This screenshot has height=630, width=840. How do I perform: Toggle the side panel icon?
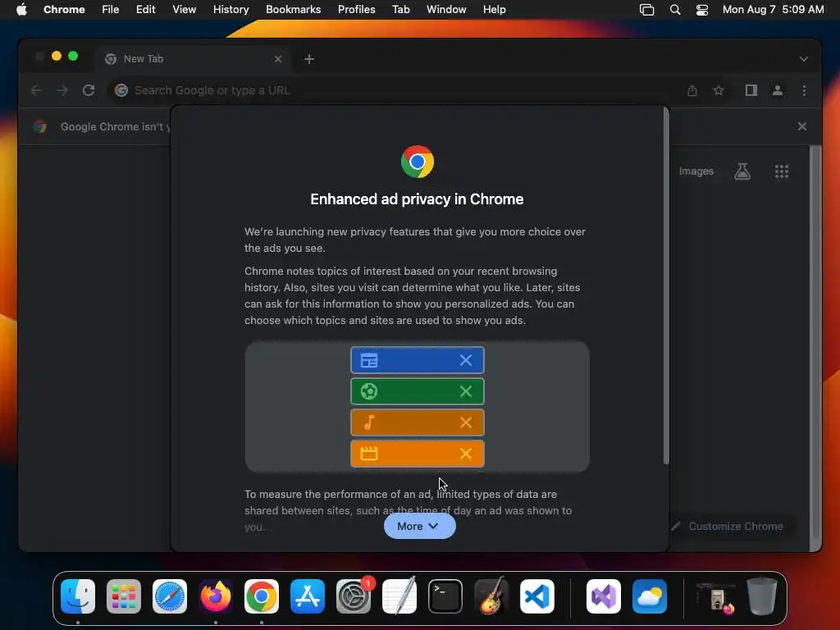coord(751,90)
